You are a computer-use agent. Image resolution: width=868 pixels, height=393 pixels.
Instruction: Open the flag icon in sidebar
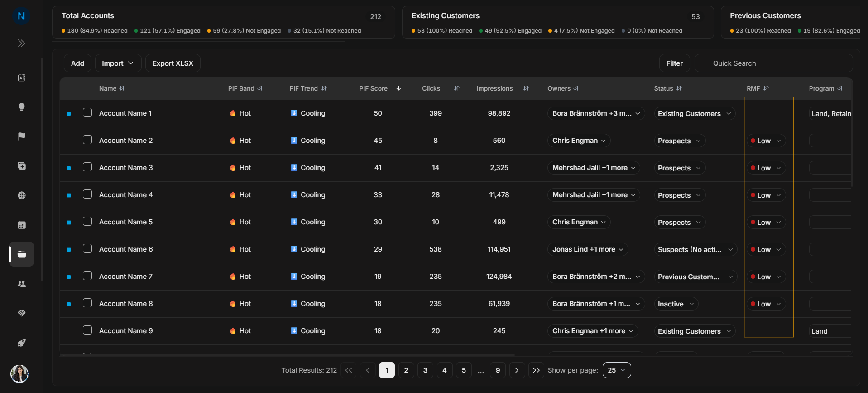click(21, 136)
